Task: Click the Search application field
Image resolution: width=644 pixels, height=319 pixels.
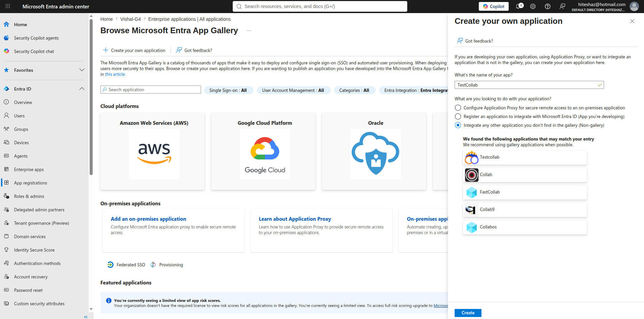Action: [x=151, y=90]
